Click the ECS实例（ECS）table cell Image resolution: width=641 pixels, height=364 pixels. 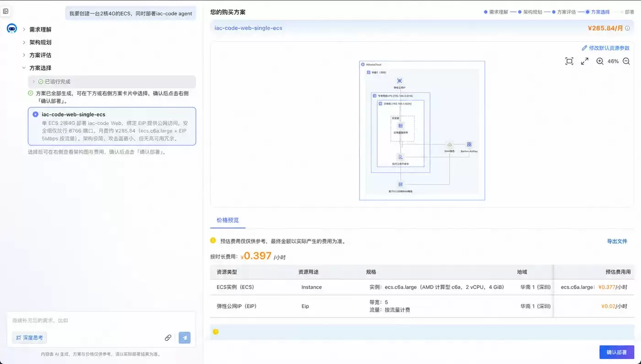click(235, 287)
